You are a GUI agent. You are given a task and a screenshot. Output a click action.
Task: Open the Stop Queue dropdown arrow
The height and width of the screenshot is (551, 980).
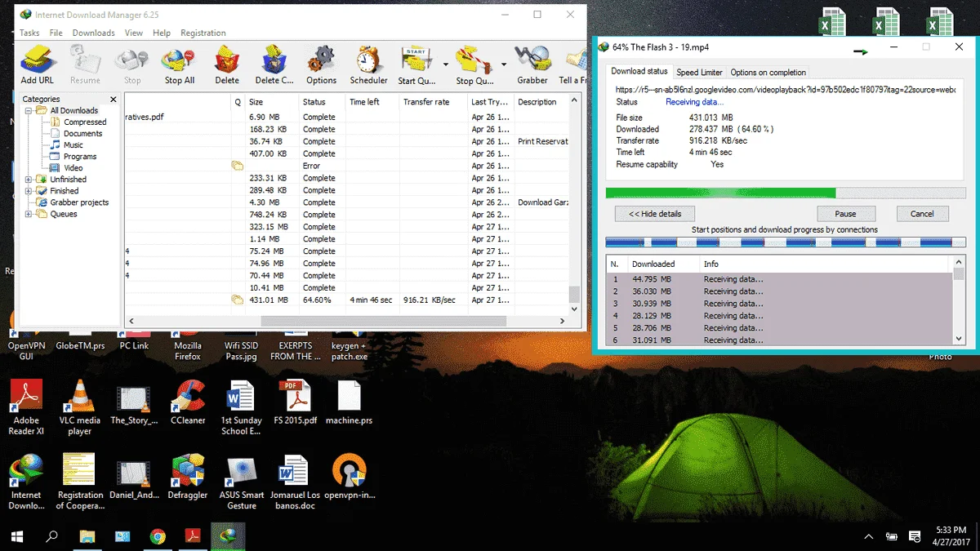point(504,64)
